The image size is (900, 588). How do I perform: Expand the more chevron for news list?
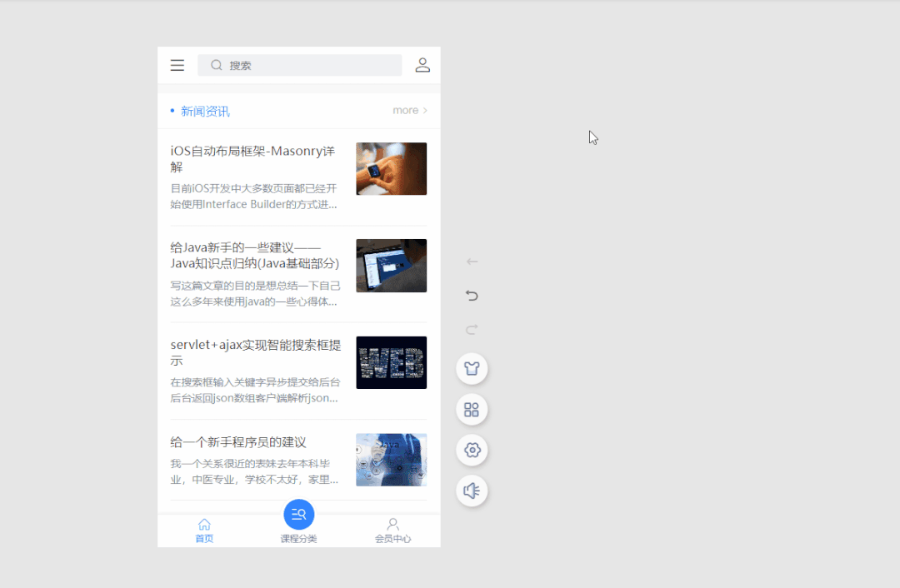coord(425,109)
